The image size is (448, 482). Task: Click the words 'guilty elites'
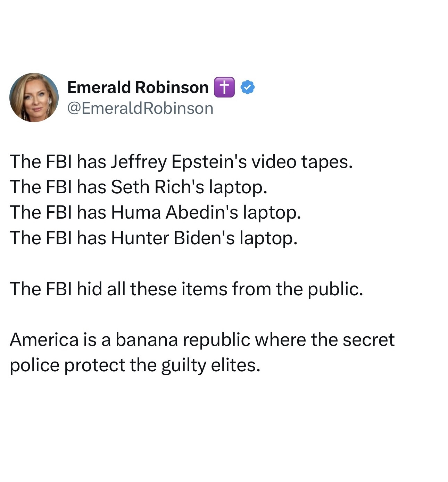(210, 365)
